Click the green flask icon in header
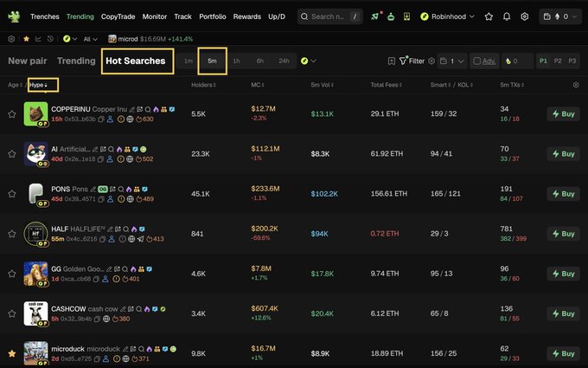Image resolution: width=588 pixels, height=368 pixels. (391, 16)
